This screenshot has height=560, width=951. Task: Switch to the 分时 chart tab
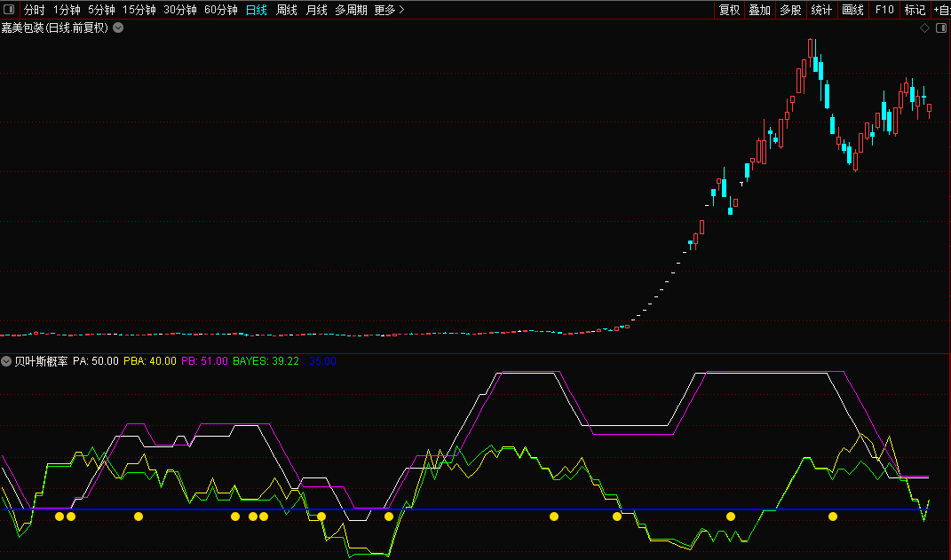(34, 10)
